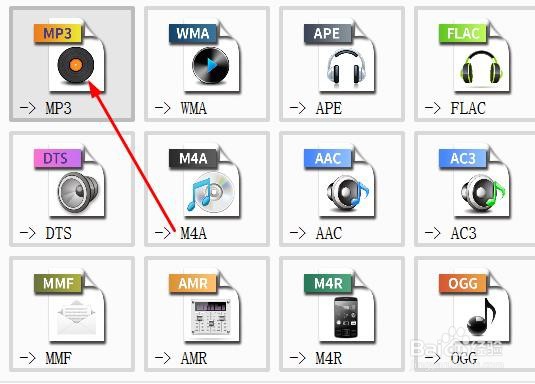Click the '-> M4R' label text
Viewport: 535px width, 384px height.
tap(316, 358)
